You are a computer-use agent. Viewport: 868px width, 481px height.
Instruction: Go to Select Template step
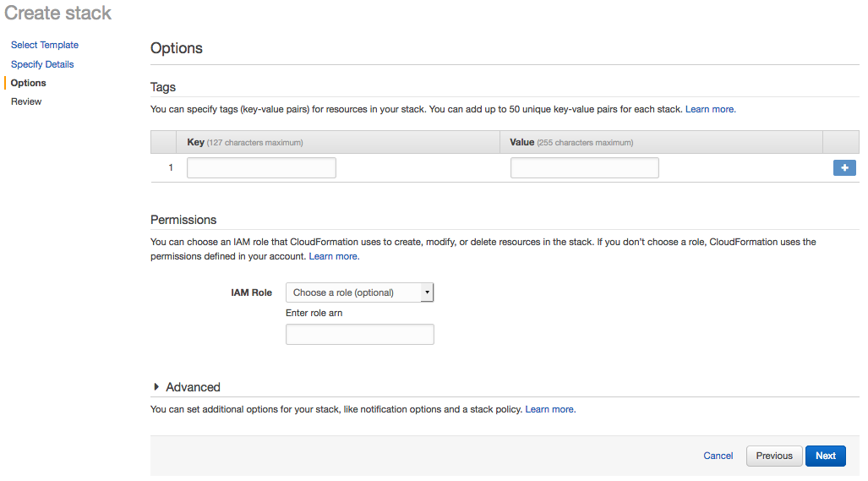[x=45, y=45]
